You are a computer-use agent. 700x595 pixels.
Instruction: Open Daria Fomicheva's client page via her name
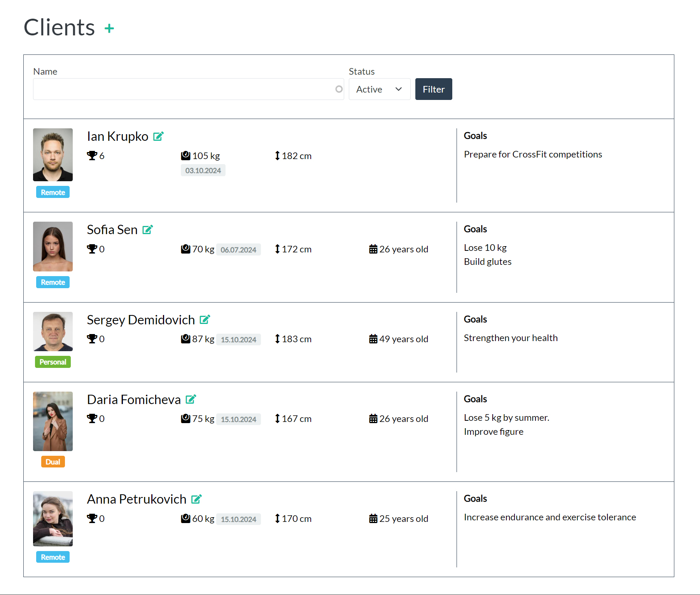[134, 400]
